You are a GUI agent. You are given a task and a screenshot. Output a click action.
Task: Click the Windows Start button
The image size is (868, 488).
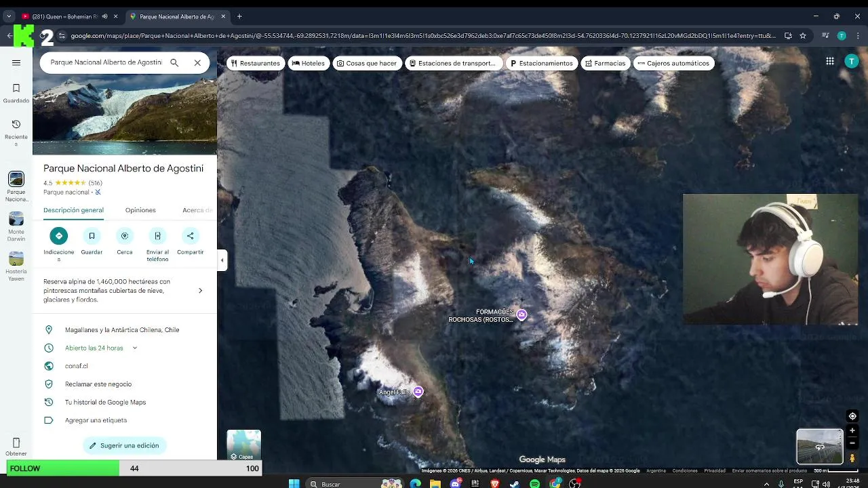[x=294, y=483]
